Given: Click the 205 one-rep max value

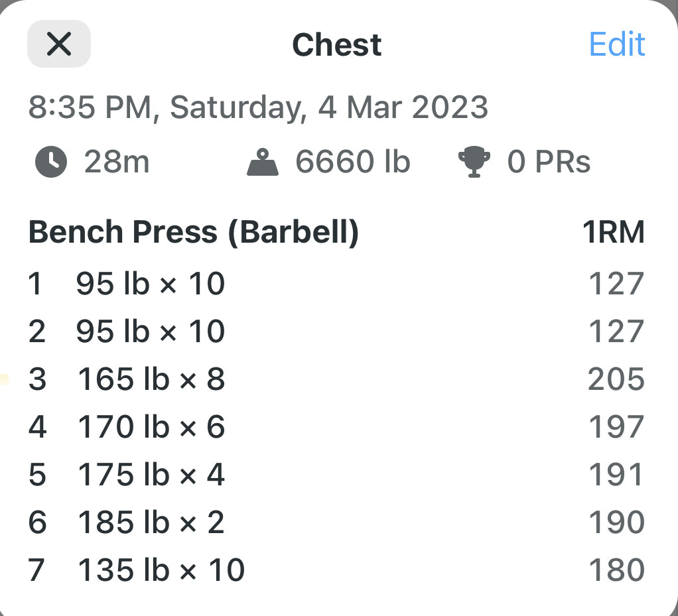Looking at the screenshot, I should (616, 379).
